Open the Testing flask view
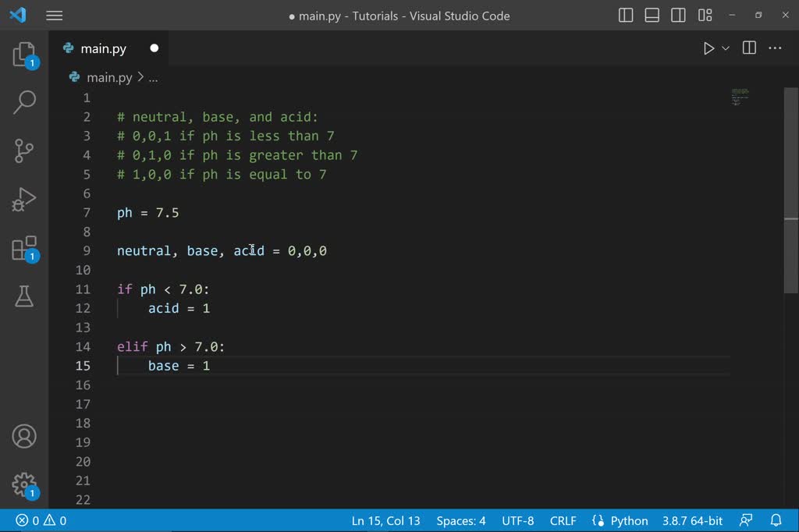799x532 pixels. click(x=24, y=296)
